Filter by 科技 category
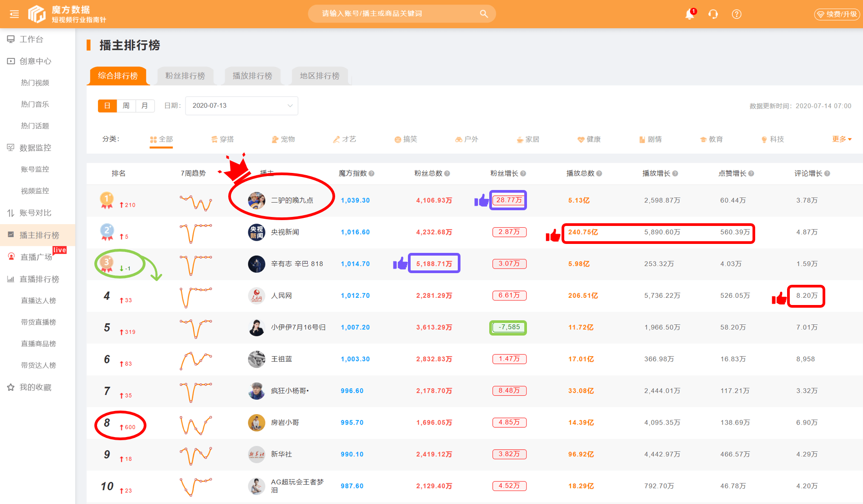863x504 pixels. (x=772, y=139)
